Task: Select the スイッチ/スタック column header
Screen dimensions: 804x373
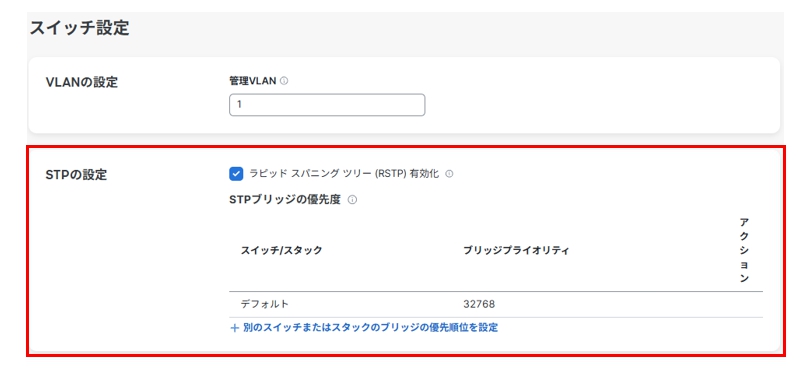Action: pyautogui.click(x=282, y=250)
